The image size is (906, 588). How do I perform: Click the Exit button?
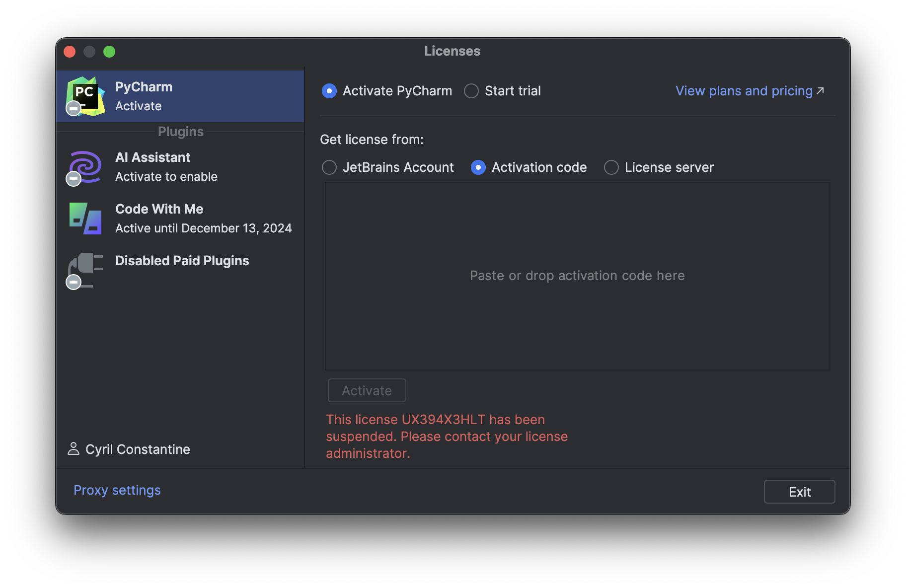[799, 492]
